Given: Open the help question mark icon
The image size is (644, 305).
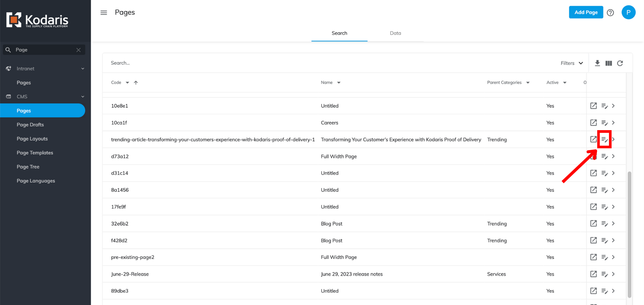Looking at the screenshot, I should (x=610, y=13).
